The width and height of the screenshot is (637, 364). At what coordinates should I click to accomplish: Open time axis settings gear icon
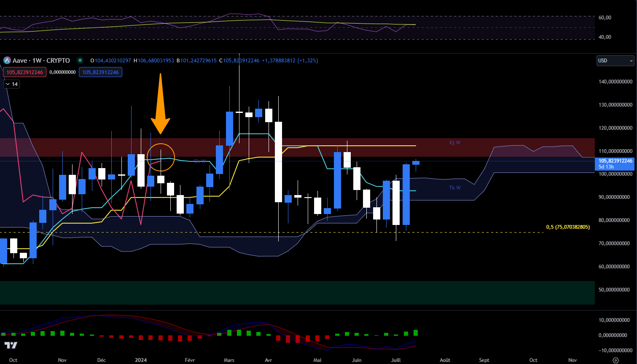(615, 360)
